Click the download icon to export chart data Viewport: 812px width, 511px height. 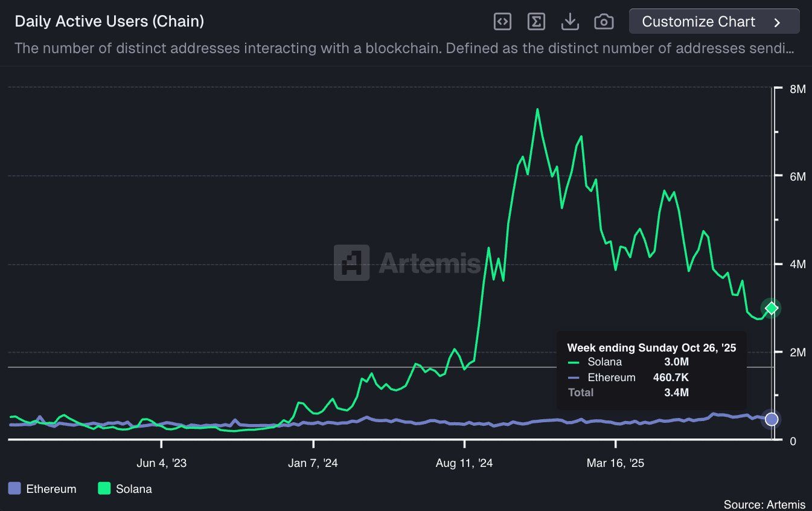(x=569, y=21)
